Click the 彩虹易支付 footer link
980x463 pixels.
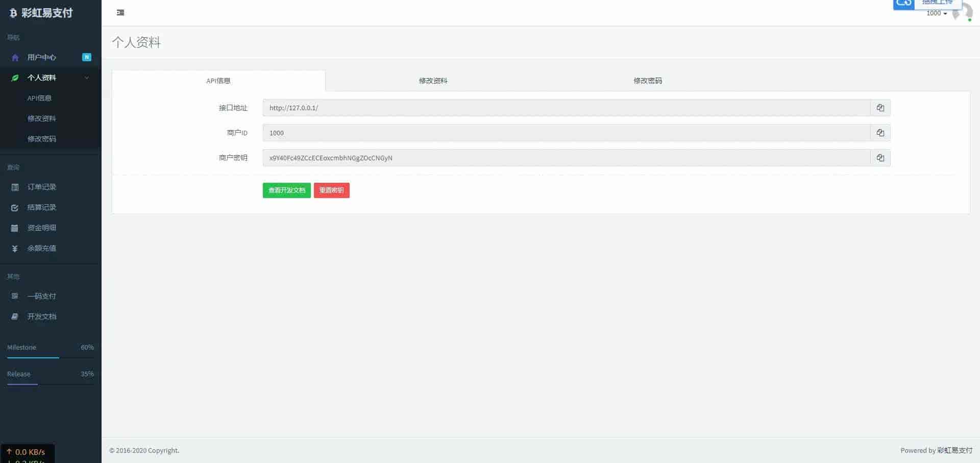(955, 450)
